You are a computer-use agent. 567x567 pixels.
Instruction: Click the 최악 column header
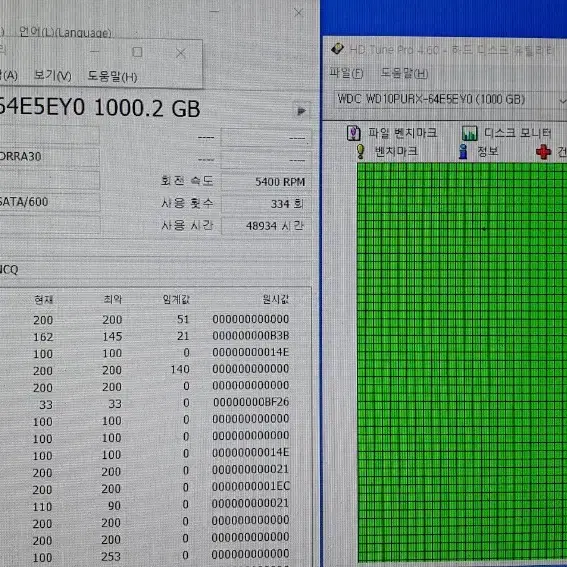[x=112, y=299]
